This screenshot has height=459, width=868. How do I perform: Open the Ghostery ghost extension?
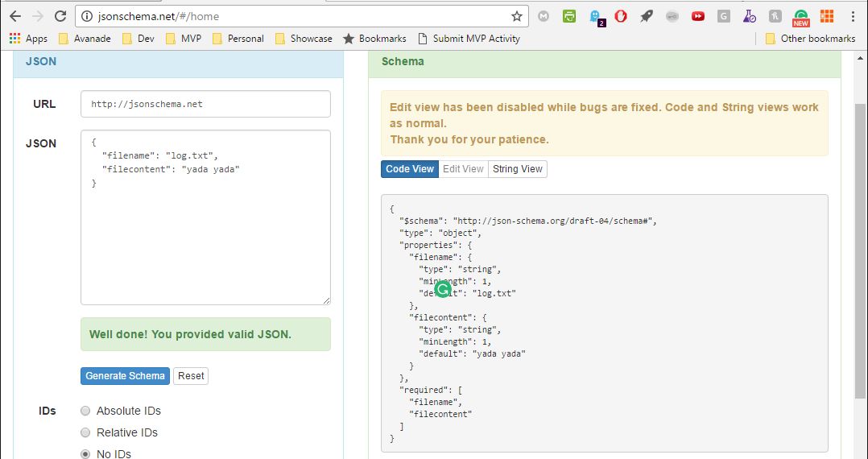pyautogui.click(x=596, y=16)
